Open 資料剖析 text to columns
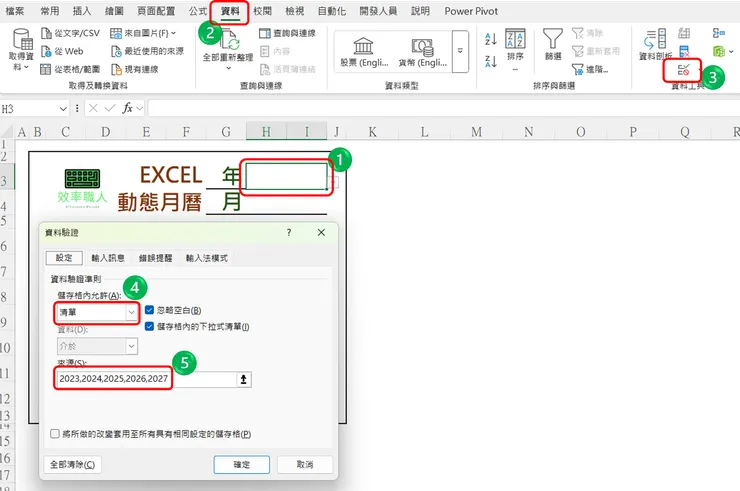This screenshot has height=491, width=740. (x=656, y=44)
